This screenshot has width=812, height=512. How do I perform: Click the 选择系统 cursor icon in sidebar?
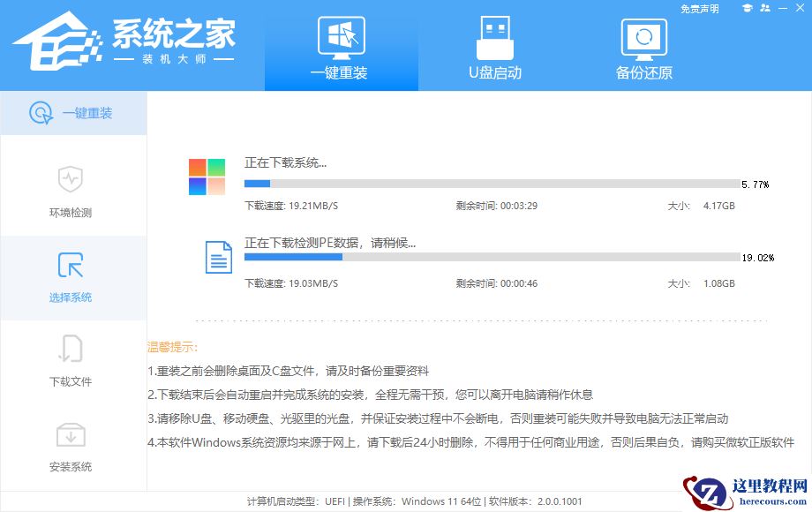(x=72, y=266)
